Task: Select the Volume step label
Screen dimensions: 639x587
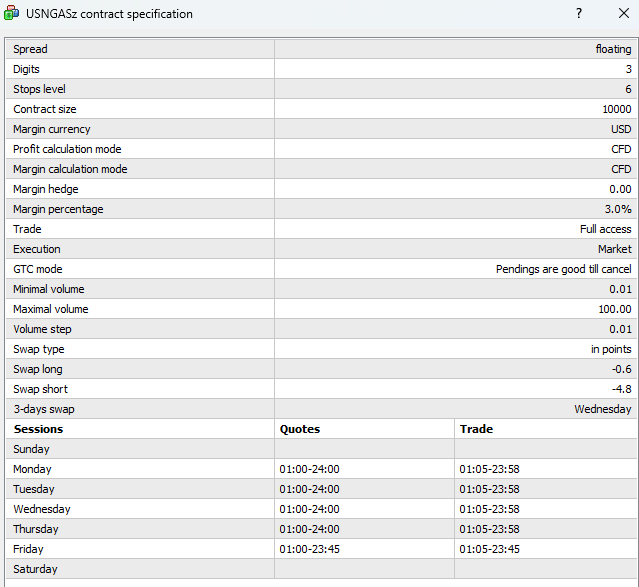Action: (42, 329)
